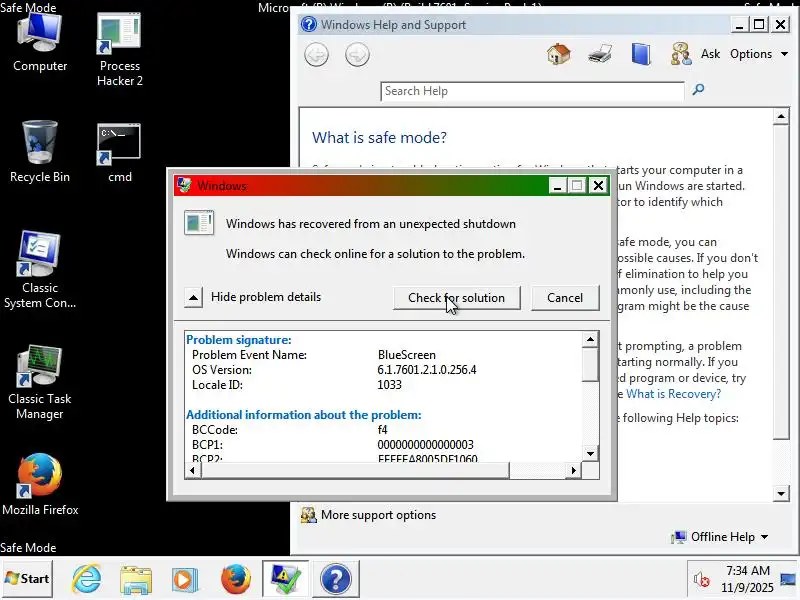Screen dimensions: 800x600
Task: Click problem details scroll down arrow
Action: (590, 454)
